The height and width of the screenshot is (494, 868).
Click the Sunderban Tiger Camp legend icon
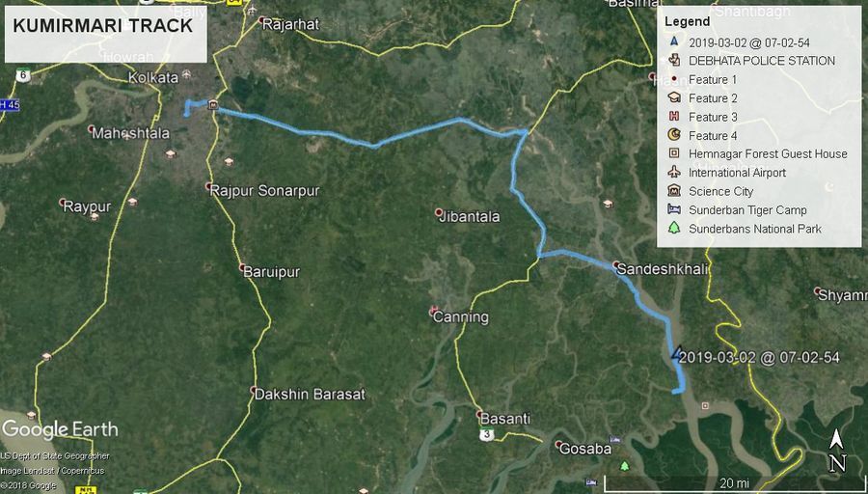tap(674, 210)
